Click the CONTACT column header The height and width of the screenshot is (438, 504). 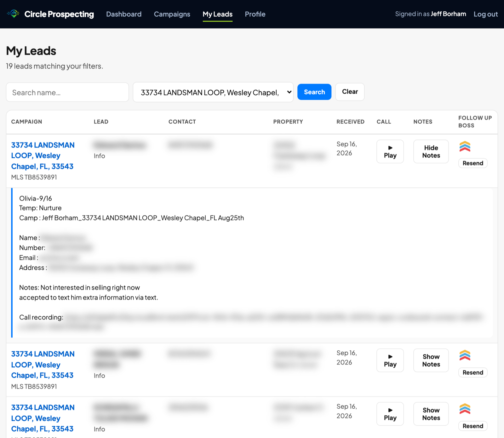pos(182,122)
